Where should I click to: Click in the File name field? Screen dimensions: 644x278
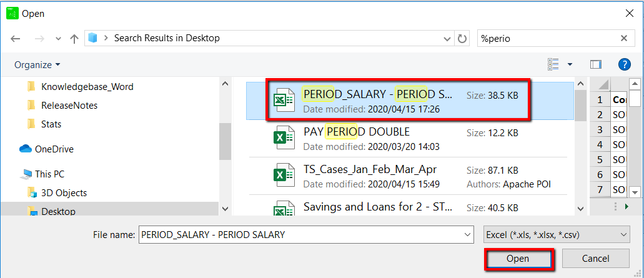tap(300, 235)
